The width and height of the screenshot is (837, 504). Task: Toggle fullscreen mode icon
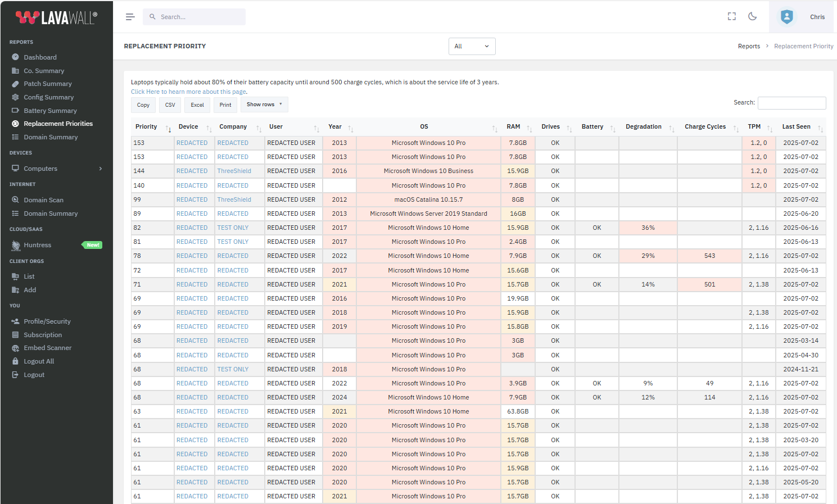(731, 17)
